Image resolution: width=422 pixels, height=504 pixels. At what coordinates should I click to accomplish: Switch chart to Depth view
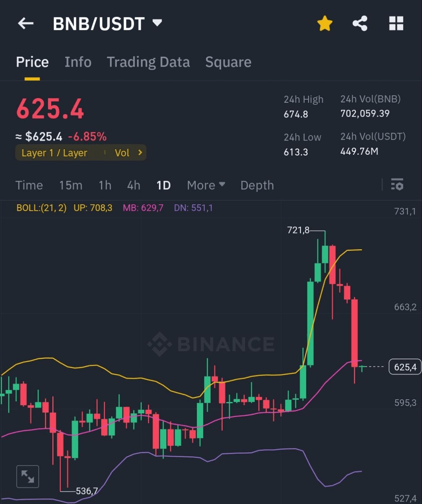257,185
